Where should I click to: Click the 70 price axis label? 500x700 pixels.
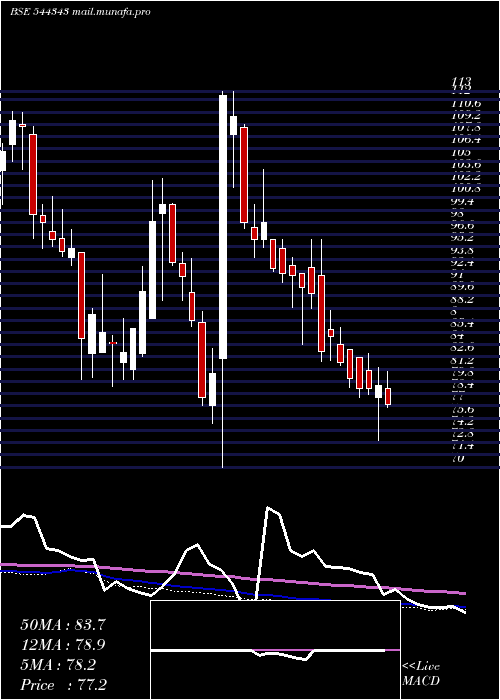458,459
